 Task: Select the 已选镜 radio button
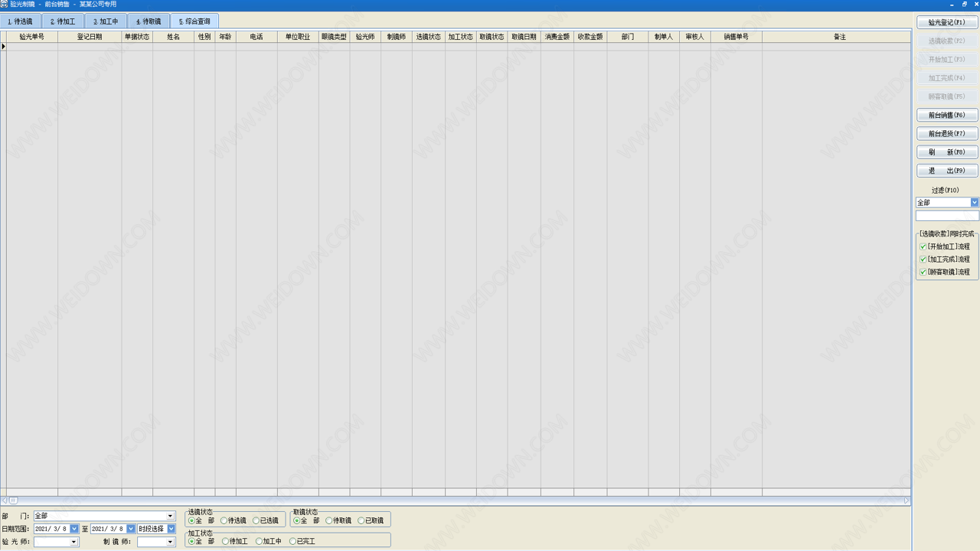[256, 521]
